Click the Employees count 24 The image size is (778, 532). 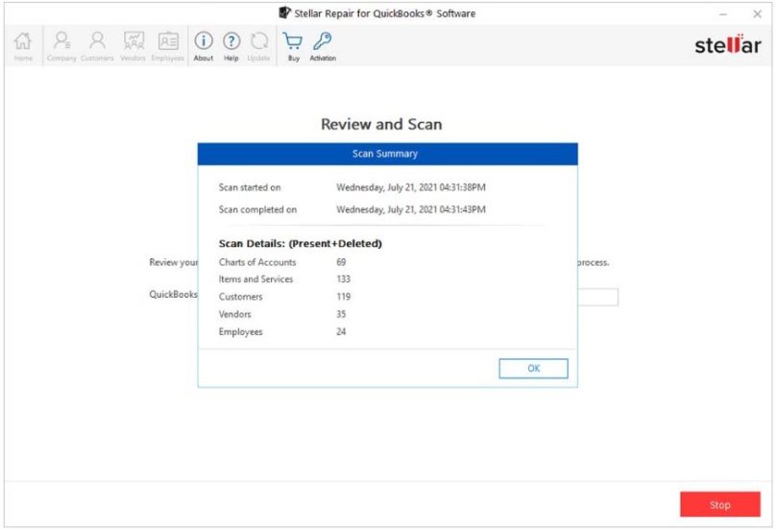341,331
